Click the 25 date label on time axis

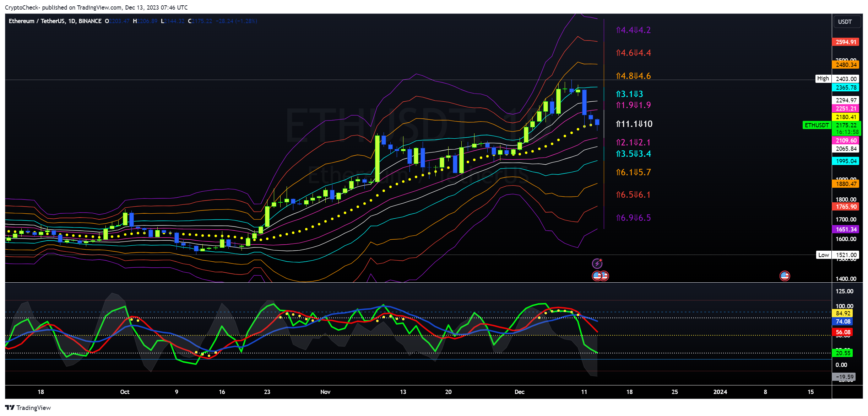[x=675, y=392]
